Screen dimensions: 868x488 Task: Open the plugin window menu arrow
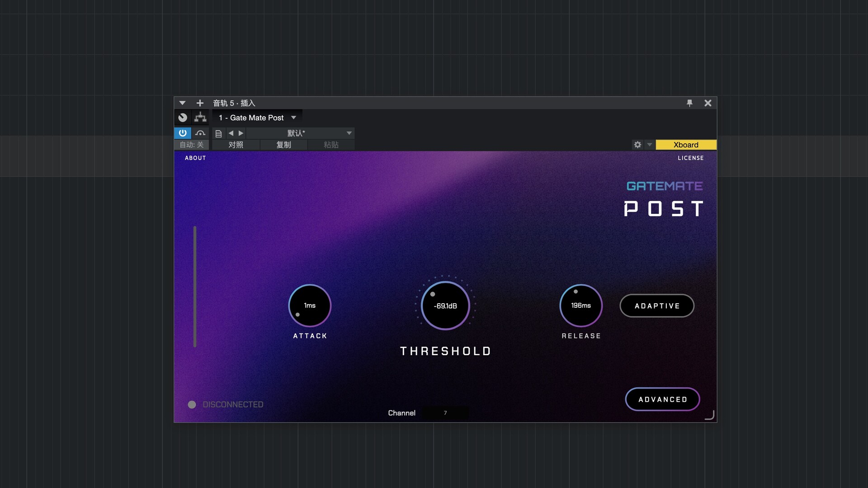[x=182, y=103]
